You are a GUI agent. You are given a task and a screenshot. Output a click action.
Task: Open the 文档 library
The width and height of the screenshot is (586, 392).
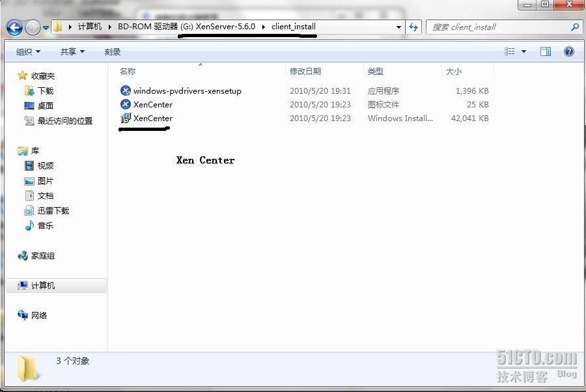coord(46,196)
